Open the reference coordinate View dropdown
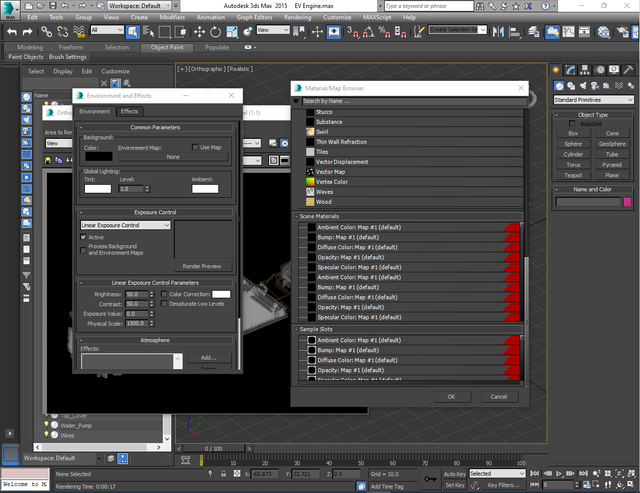The height and width of the screenshot is (493, 640). point(273,30)
